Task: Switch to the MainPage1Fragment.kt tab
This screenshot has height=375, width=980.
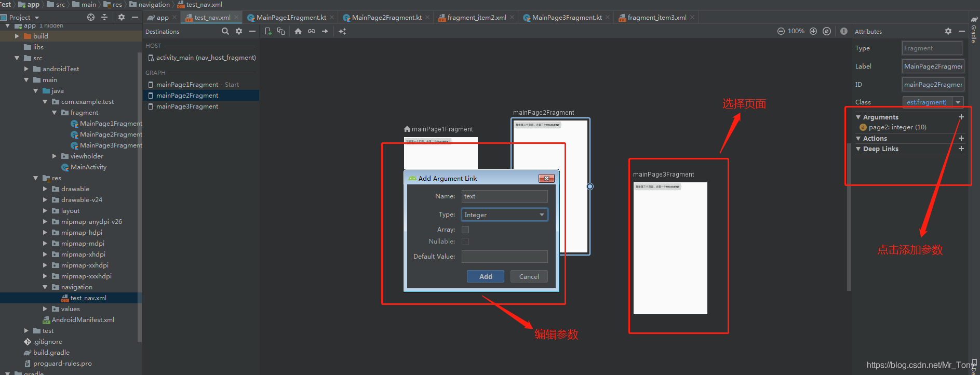Action: 291,17
